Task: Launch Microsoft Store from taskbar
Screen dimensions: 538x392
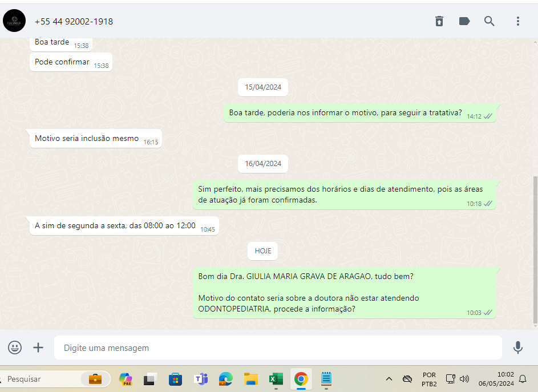Action: (x=175, y=379)
